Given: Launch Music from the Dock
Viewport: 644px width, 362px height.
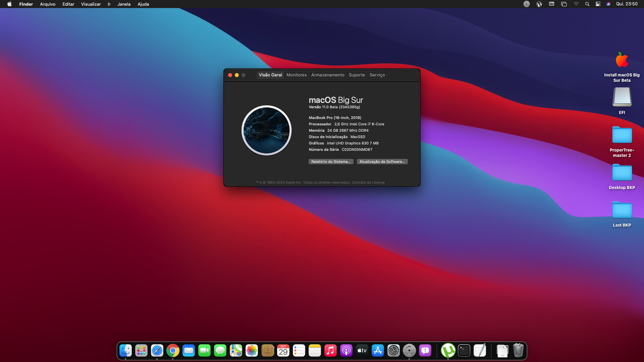Looking at the screenshot, I should [331, 350].
